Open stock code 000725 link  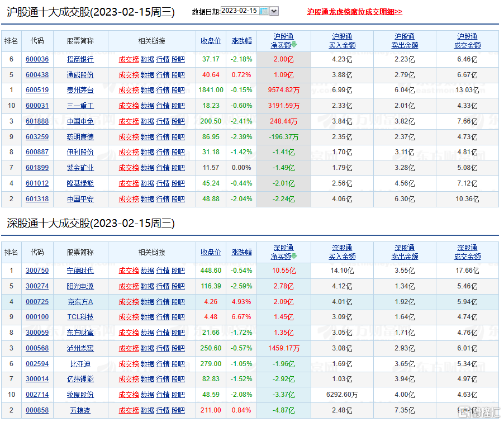(37, 302)
